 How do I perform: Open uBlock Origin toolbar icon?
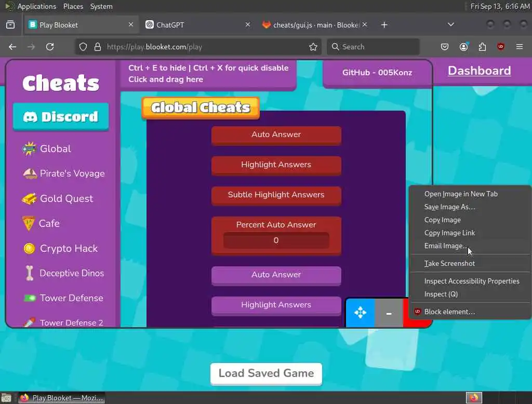(x=501, y=47)
